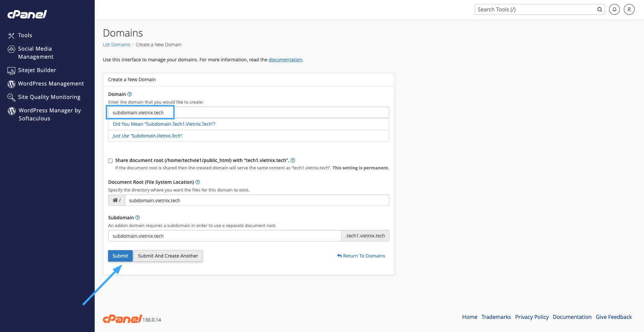Click the home directory icon prefix

coord(117,200)
